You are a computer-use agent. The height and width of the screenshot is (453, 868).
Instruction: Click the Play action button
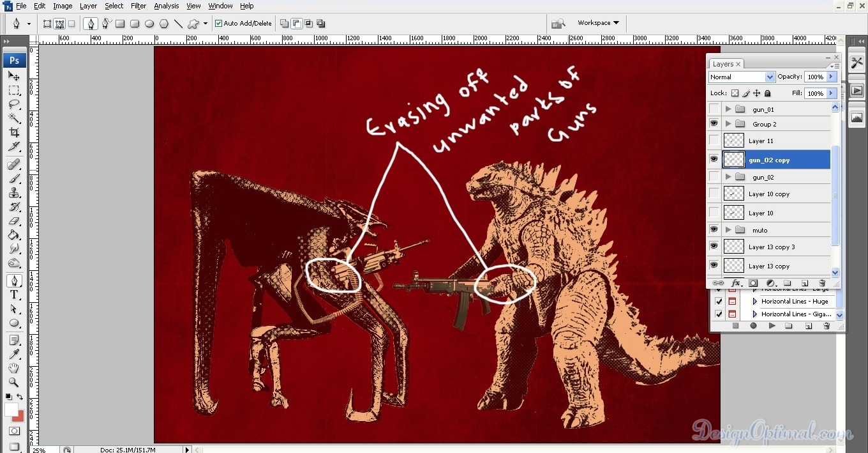tap(772, 326)
